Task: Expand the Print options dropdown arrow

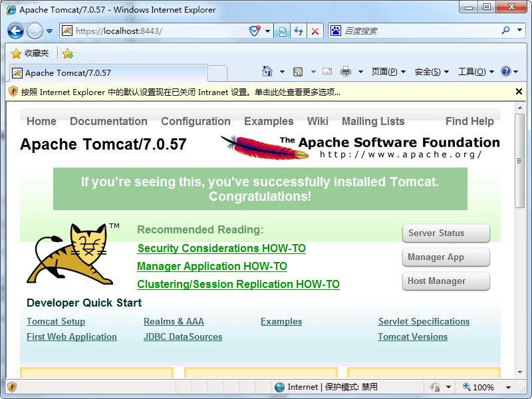Action: pyautogui.click(x=360, y=72)
